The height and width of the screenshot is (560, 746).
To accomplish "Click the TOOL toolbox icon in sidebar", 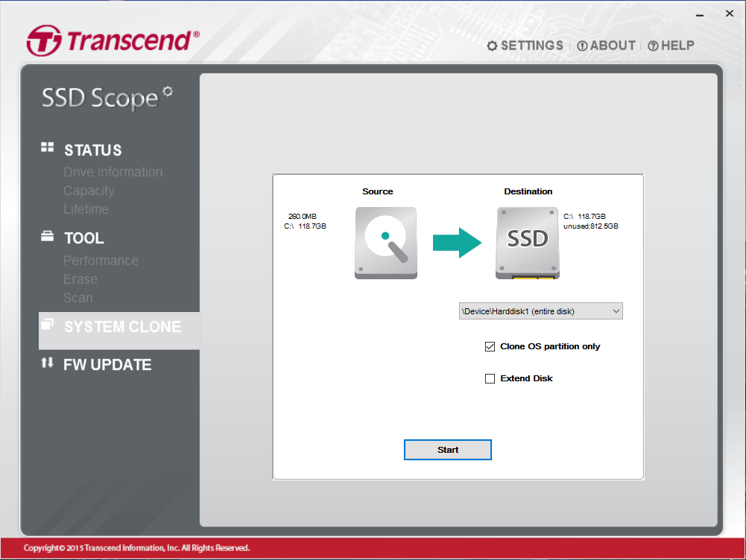I will click(x=48, y=237).
